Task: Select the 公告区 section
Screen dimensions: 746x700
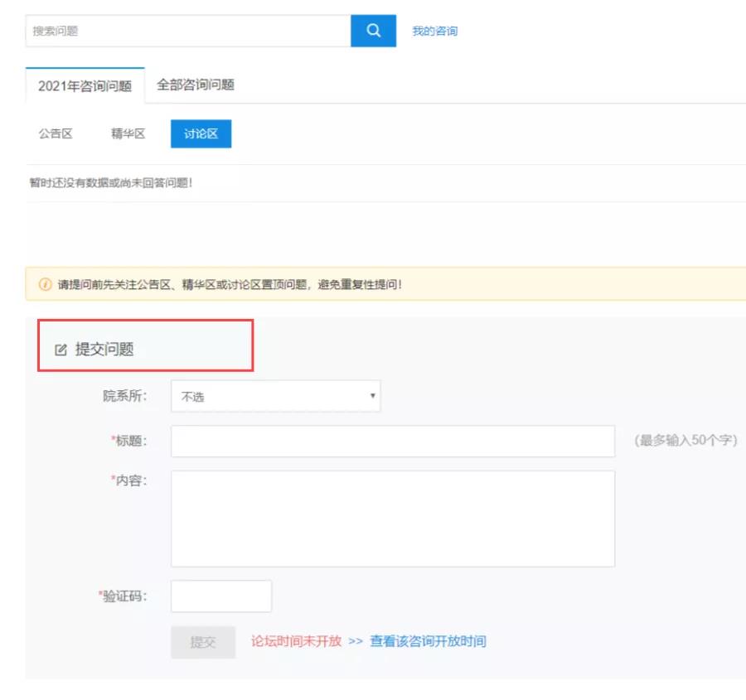Action: [x=56, y=134]
